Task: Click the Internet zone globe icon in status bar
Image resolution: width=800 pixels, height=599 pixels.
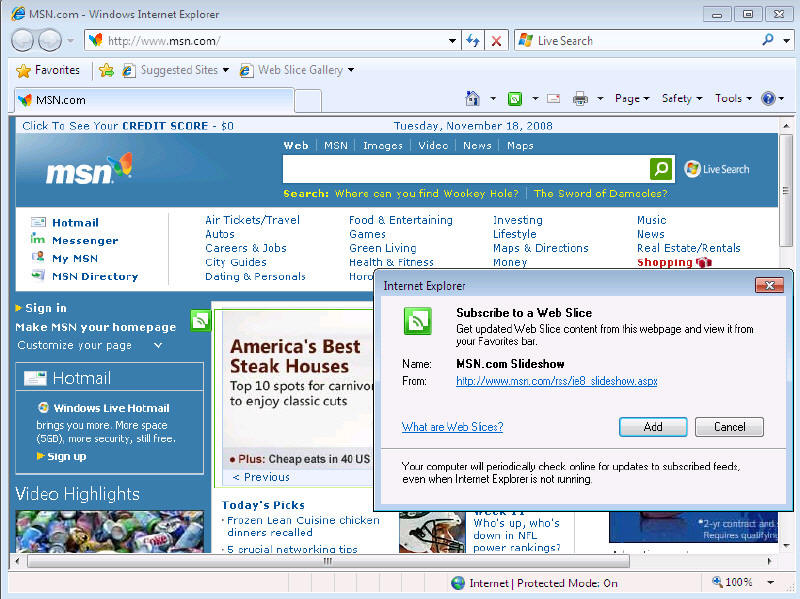Action: [458, 583]
